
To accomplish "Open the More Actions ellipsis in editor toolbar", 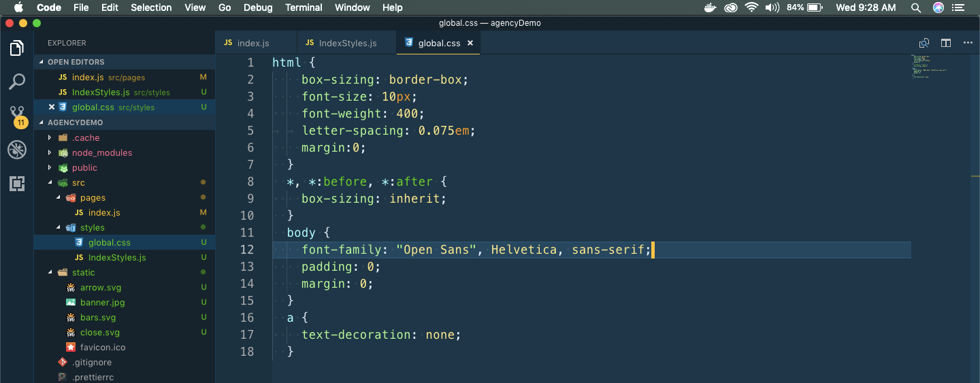I will tap(968, 43).
